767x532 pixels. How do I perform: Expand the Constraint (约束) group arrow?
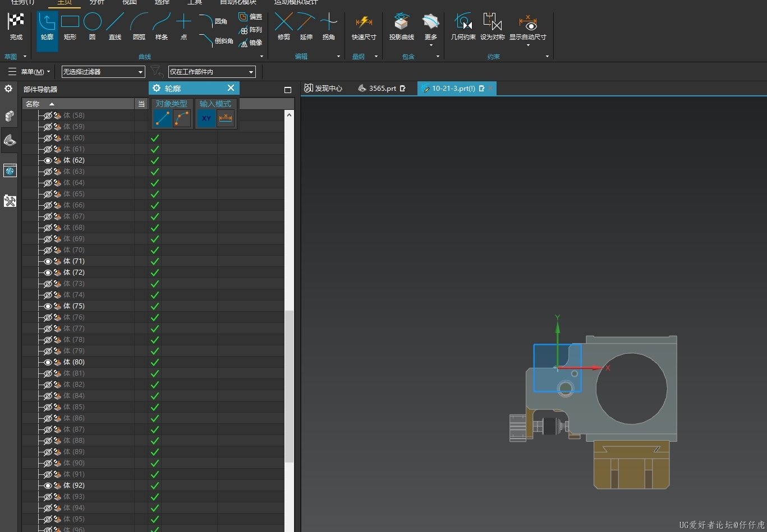tap(547, 57)
